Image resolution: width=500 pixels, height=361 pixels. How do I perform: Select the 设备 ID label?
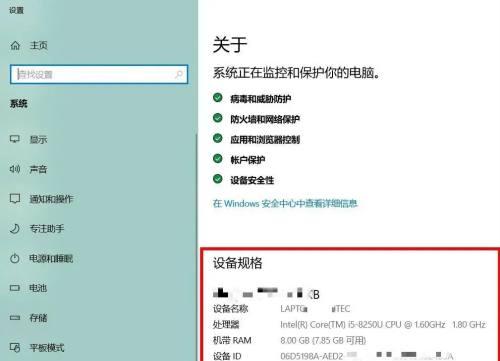227,356
